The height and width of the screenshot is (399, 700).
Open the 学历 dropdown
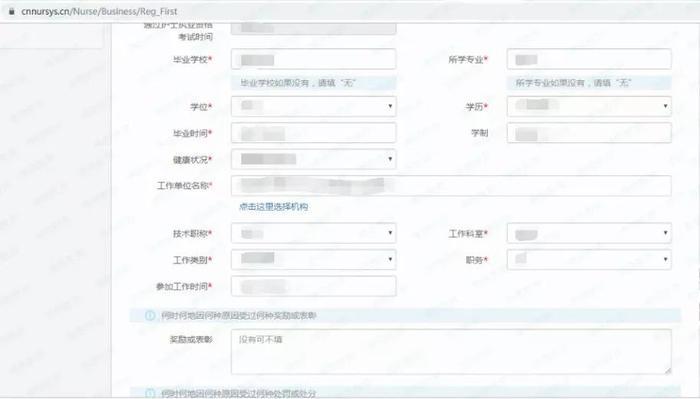[589, 107]
